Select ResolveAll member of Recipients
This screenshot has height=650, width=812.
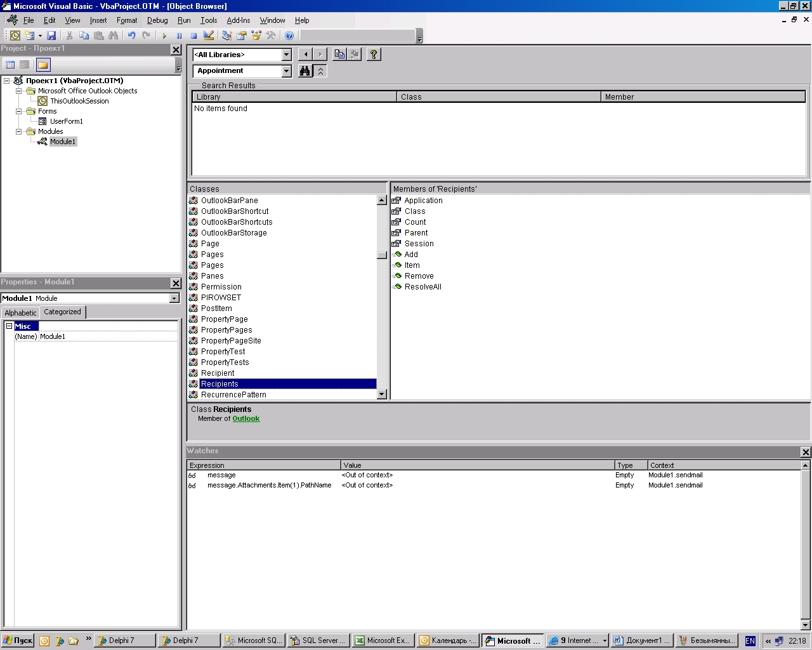(x=422, y=287)
